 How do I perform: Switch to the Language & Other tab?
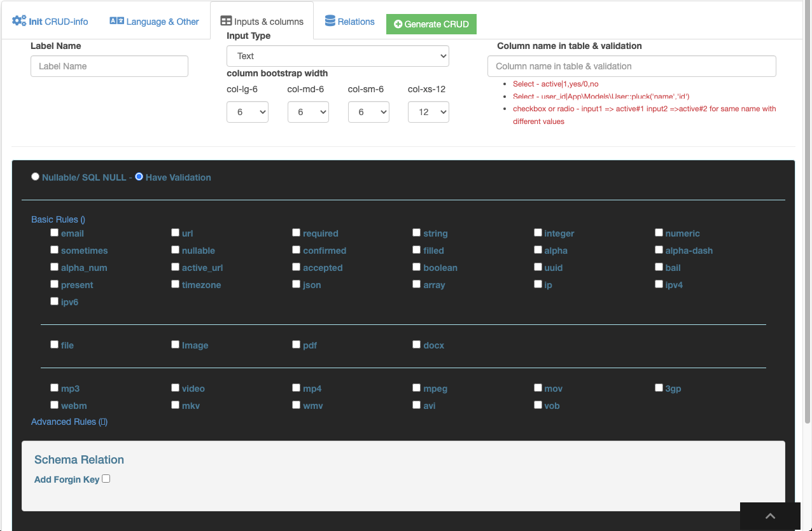pyautogui.click(x=162, y=22)
